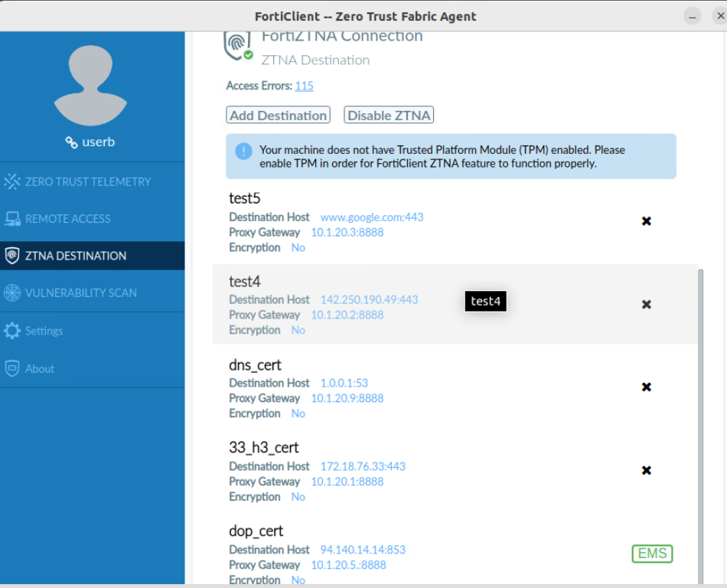
Task: Click the Disable ZTNA button
Action: [x=388, y=115]
